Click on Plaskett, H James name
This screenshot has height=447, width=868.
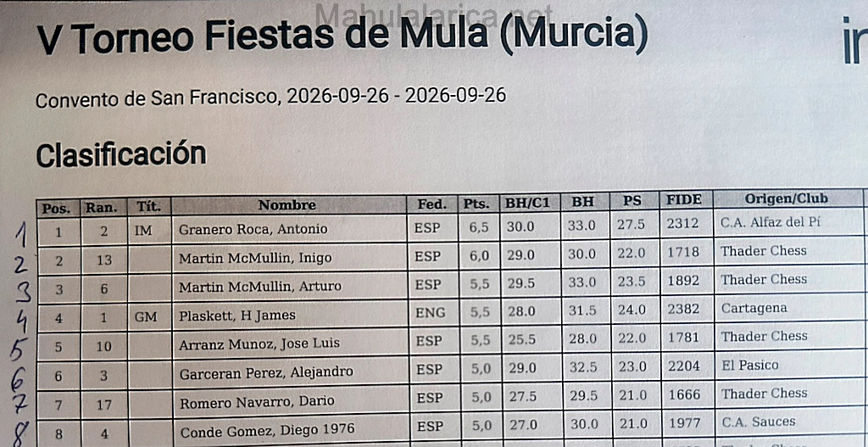coord(237,316)
